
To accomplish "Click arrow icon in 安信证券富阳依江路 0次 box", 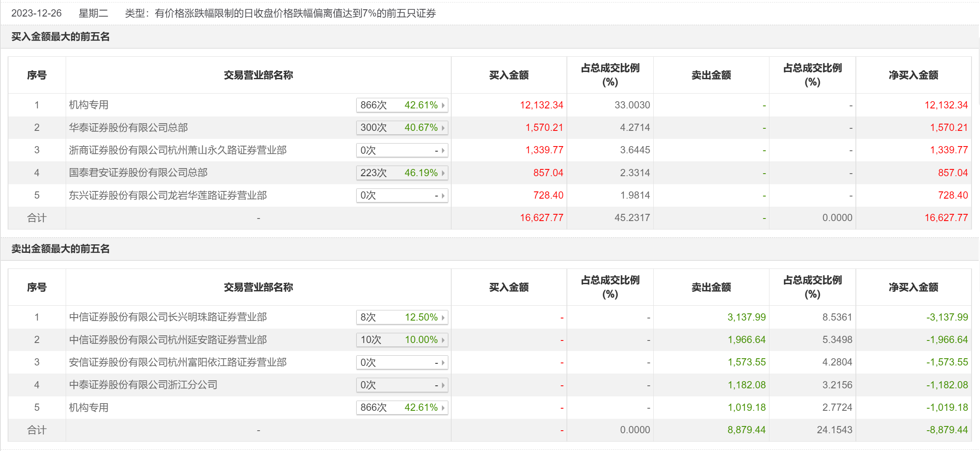I will 443,362.
